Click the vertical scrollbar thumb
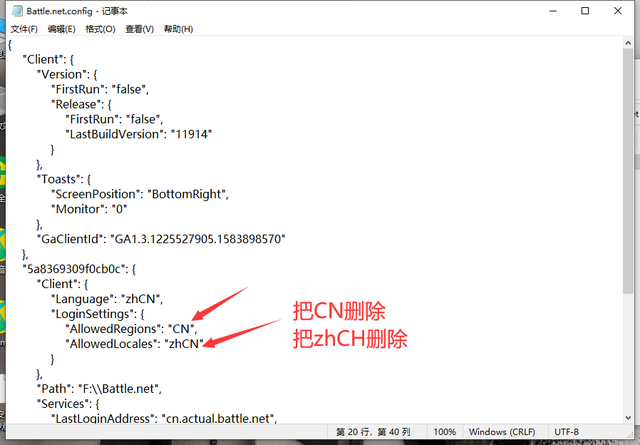640x445 pixels. point(628,171)
